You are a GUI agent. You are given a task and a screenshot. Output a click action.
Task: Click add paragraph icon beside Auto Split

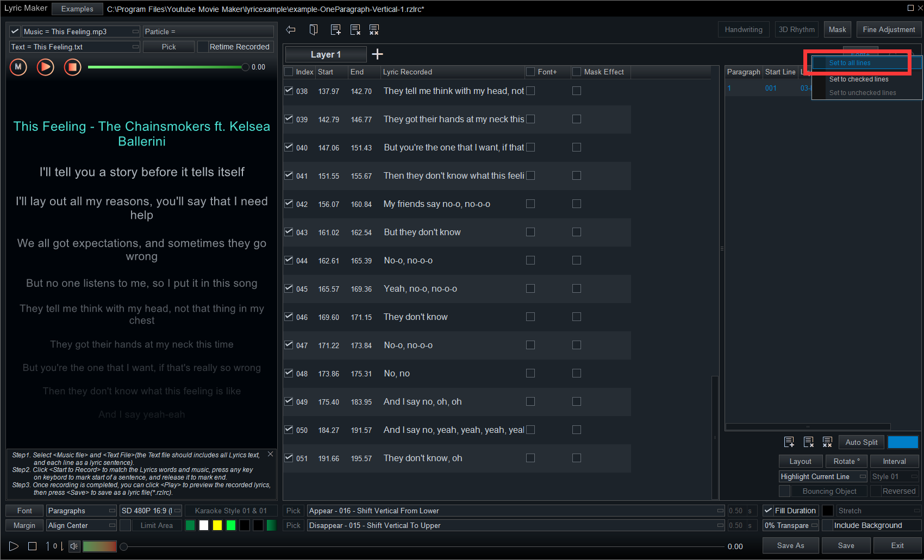(x=789, y=442)
